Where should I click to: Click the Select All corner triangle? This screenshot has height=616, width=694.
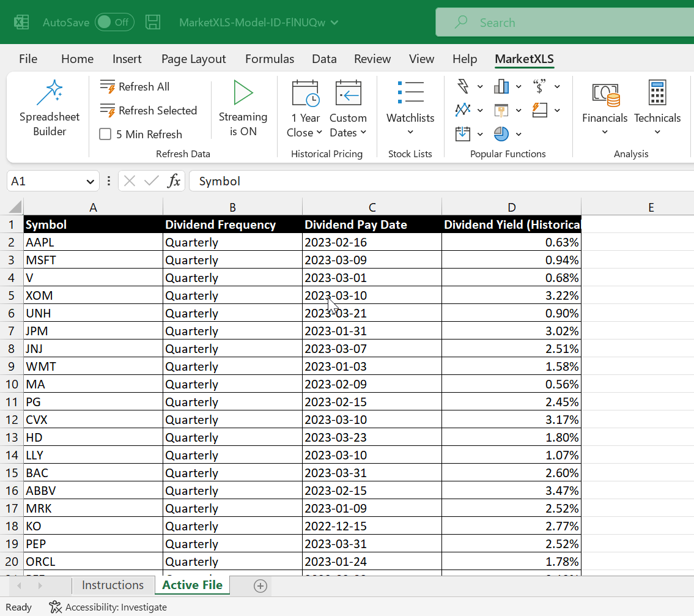[x=15, y=207]
